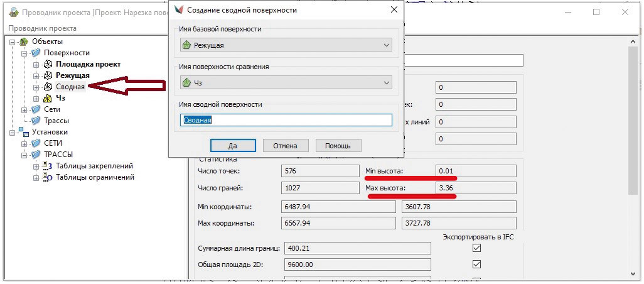Open the base surface dropdown Режущая
Image resolution: width=644 pixels, height=284 pixels.
click(286, 45)
